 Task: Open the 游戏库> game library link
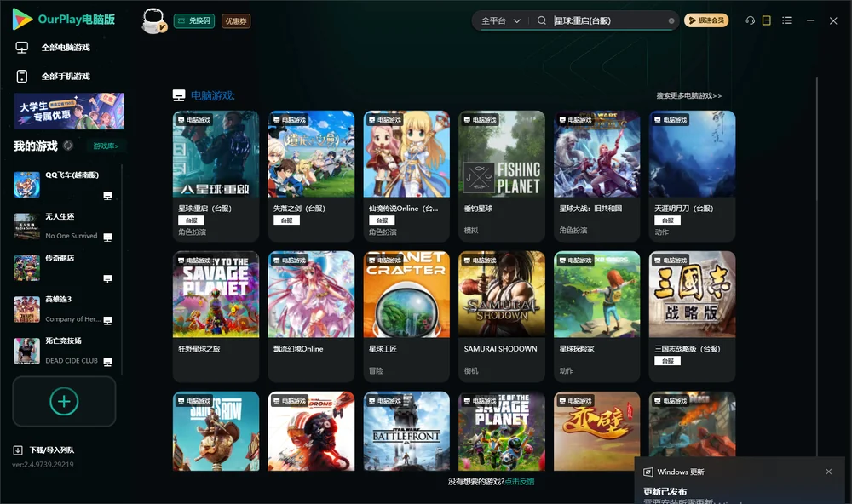[x=106, y=146]
